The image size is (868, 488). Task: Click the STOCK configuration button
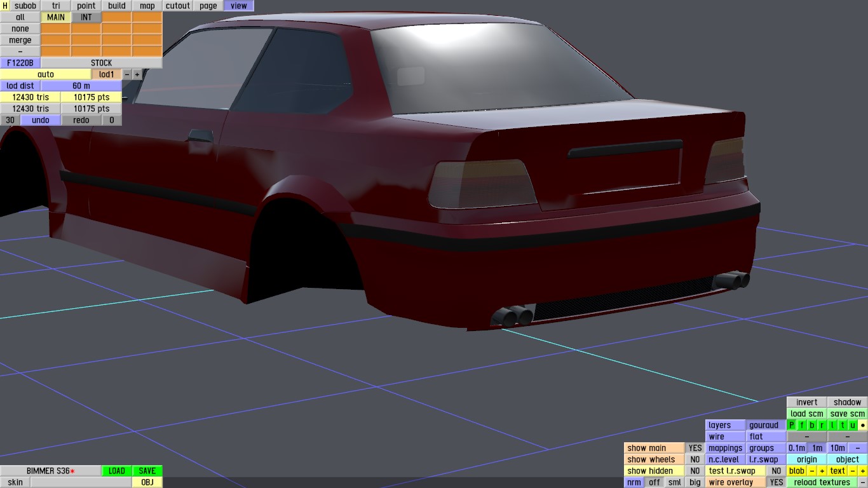pos(102,63)
